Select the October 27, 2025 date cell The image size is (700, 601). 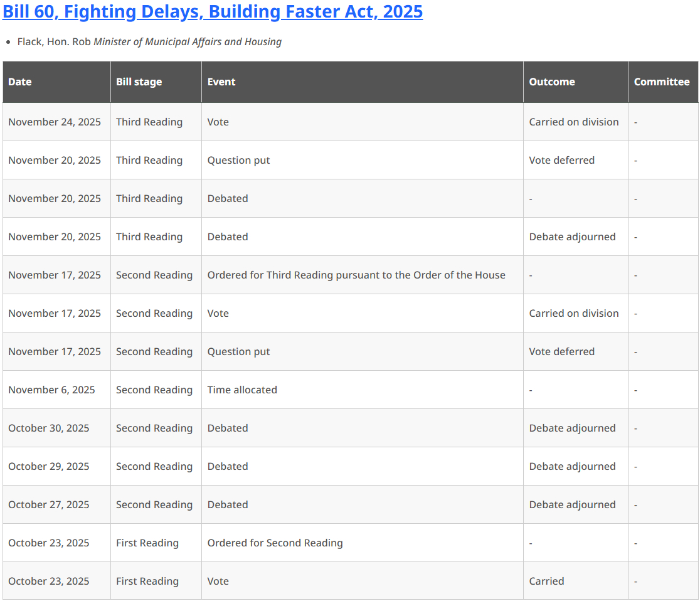coord(49,504)
